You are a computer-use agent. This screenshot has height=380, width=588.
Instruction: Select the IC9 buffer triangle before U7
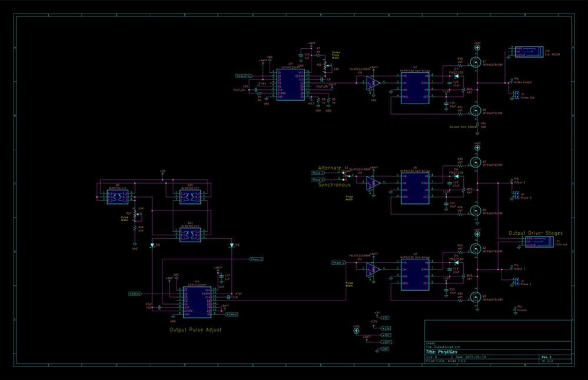tap(371, 84)
